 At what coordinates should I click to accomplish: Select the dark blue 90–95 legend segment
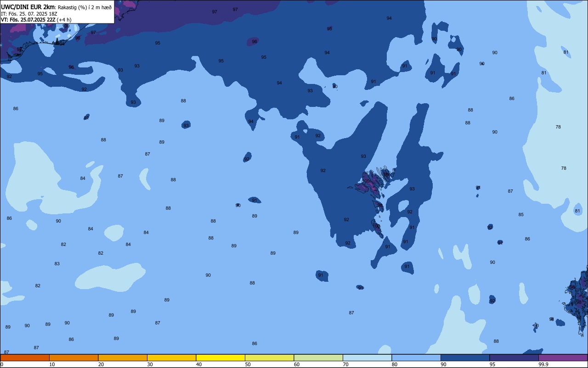[465, 357]
